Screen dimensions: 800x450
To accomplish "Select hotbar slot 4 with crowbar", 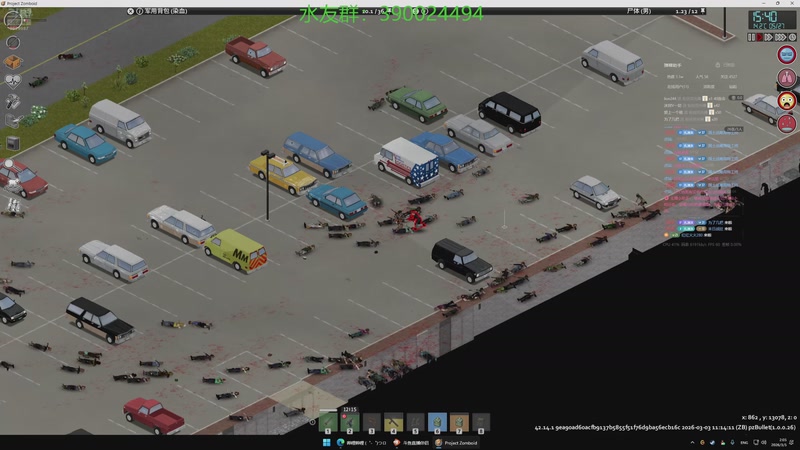I will (393, 423).
